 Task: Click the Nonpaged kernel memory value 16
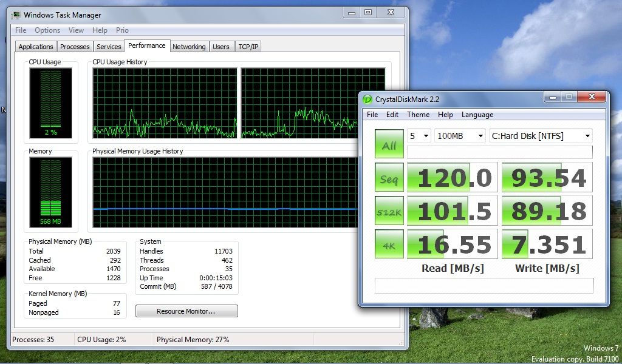pos(117,312)
